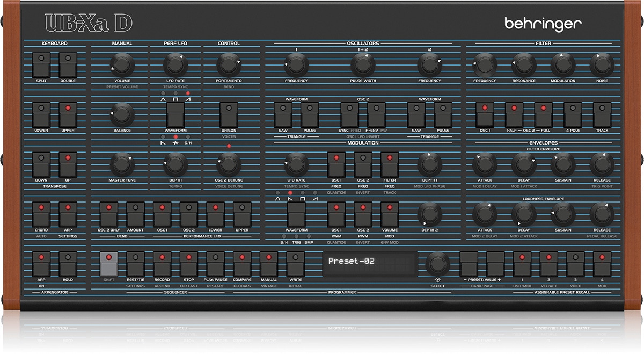Click the DEPTH 1 knob
This screenshot has height=354, width=644.
(x=430, y=163)
